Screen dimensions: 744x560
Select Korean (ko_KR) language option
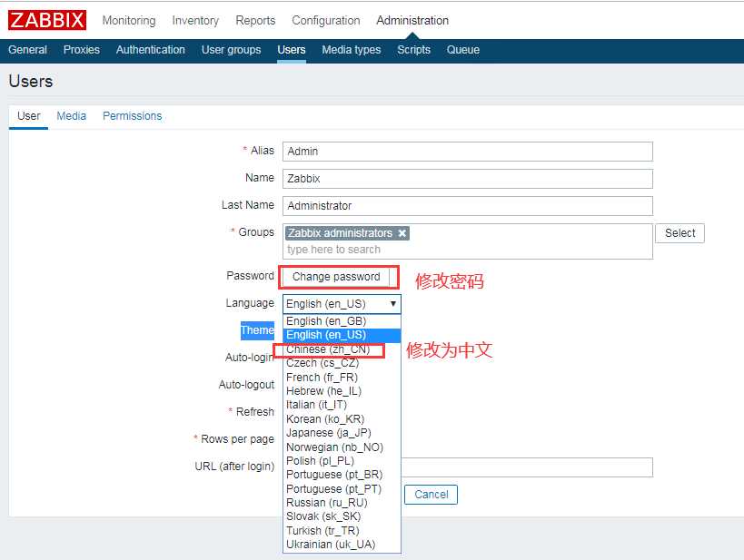342,418
